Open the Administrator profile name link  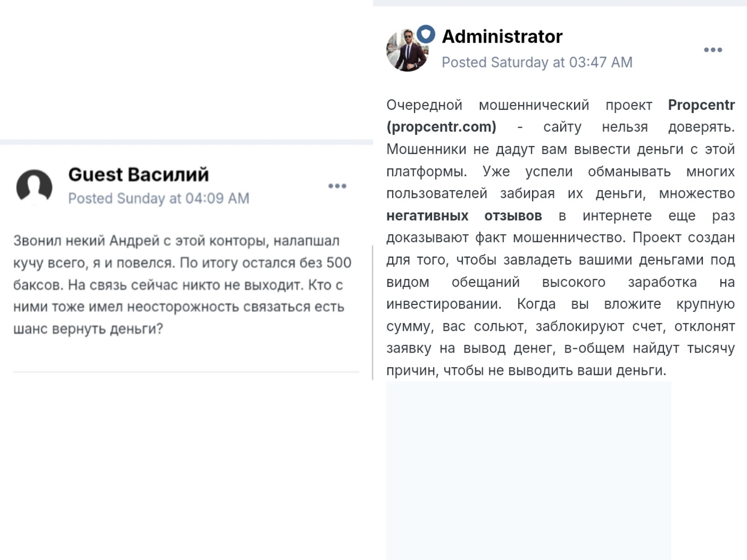pos(502,36)
